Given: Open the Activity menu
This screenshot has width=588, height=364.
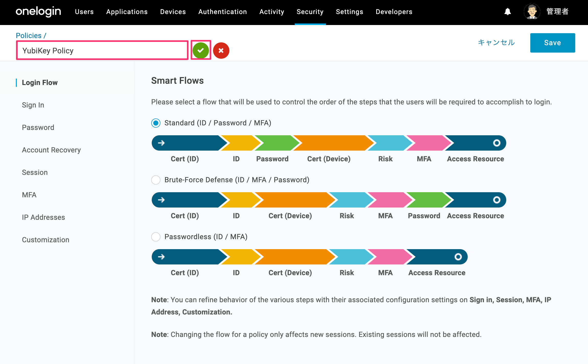Looking at the screenshot, I should pos(272,12).
